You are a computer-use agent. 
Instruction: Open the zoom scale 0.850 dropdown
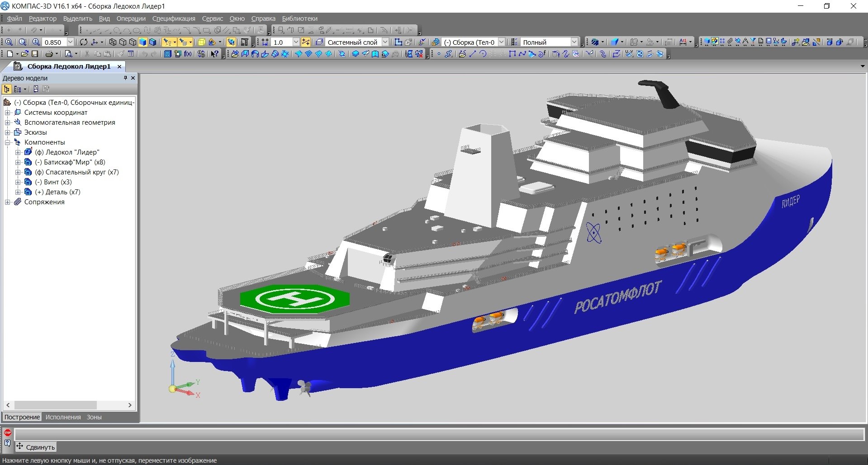(70, 42)
